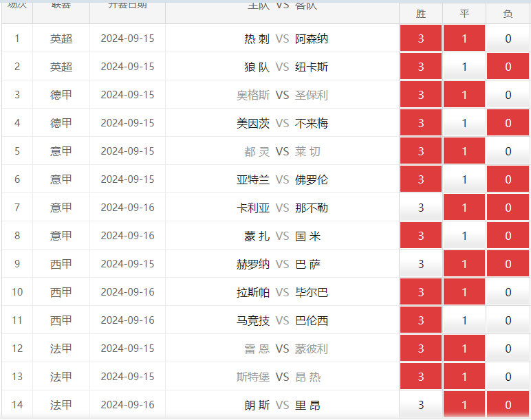The width and height of the screenshot is (531, 420).
Task: Toggle win (3) for 拉斯帕 VS 毕尔巴
Action: click(x=420, y=291)
